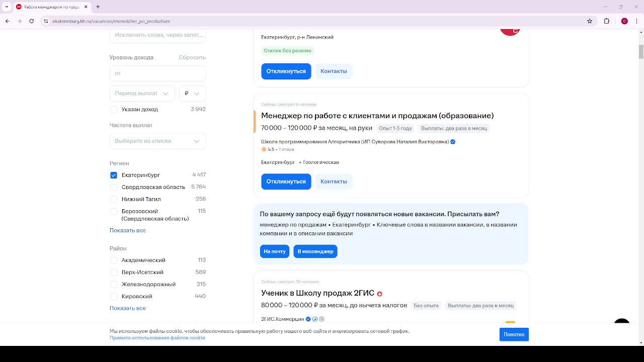The height and width of the screenshot is (362, 644).
Task: Open the ruble currency dropdown
Action: tap(192, 94)
